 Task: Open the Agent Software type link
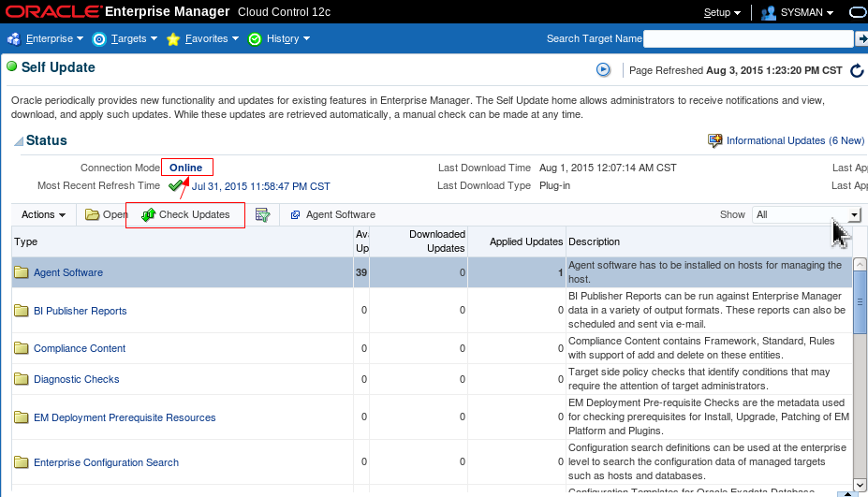point(68,273)
